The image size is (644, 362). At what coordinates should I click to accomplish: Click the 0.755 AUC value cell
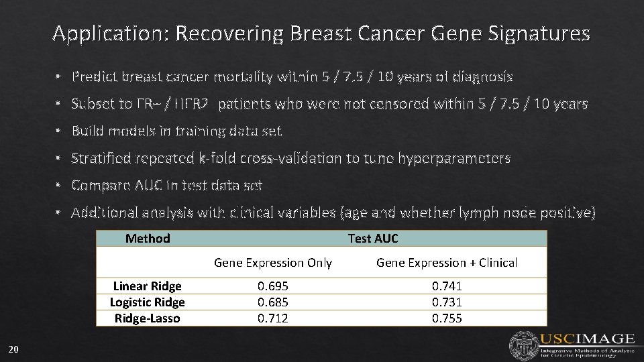pos(447,318)
